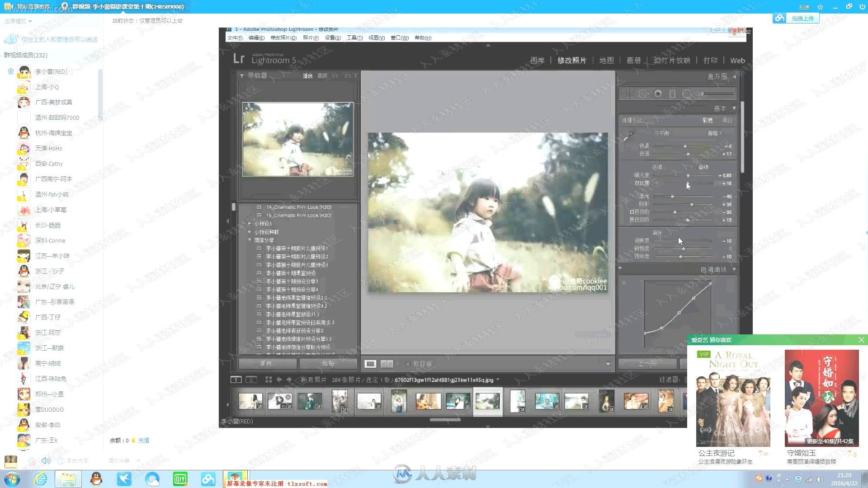Click 自动 auto tone button

click(x=703, y=167)
